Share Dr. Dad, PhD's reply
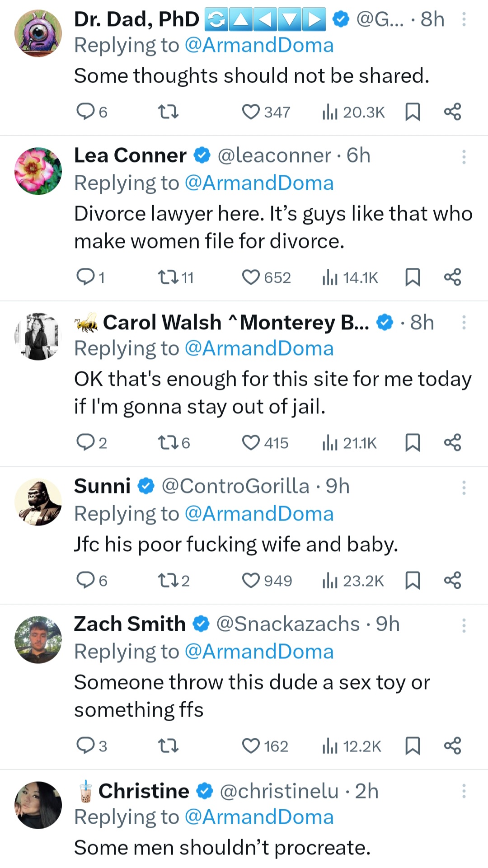Image resolution: width=488 pixels, height=868 pixels. coord(452,112)
